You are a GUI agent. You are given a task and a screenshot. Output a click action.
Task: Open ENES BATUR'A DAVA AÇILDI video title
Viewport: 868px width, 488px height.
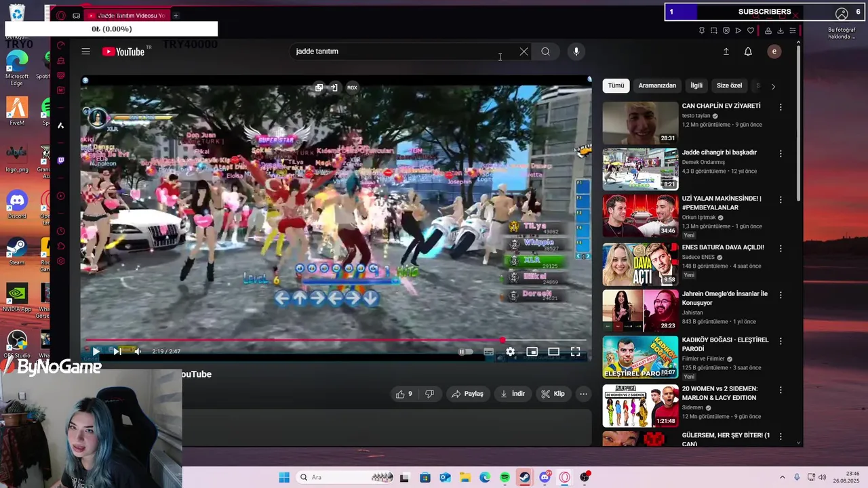(x=723, y=247)
